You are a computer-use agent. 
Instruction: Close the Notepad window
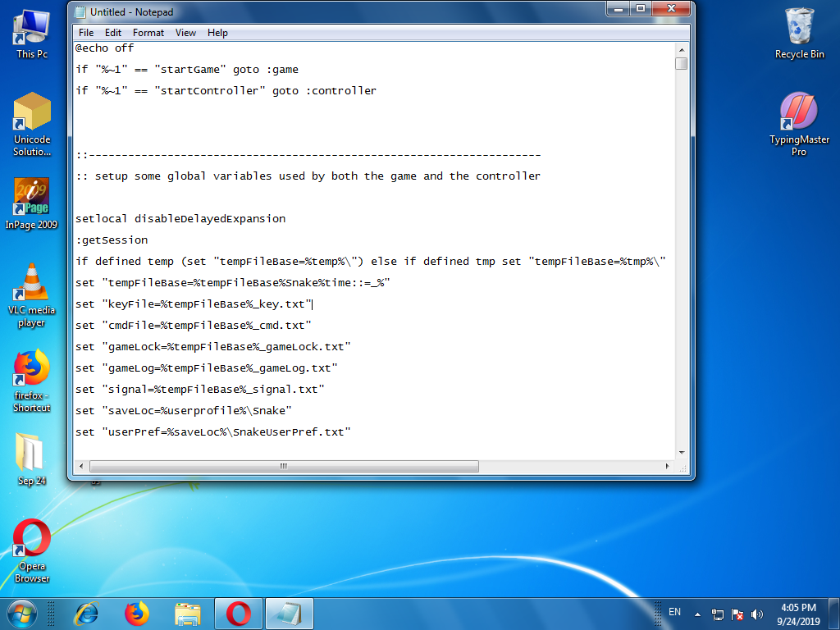pyautogui.click(x=671, y=9)
